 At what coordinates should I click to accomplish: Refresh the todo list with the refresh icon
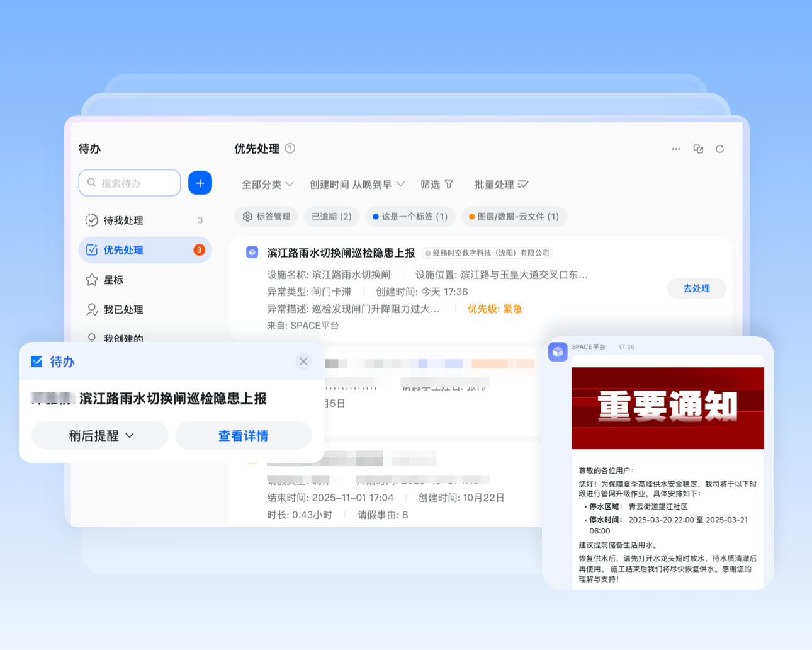719,149
